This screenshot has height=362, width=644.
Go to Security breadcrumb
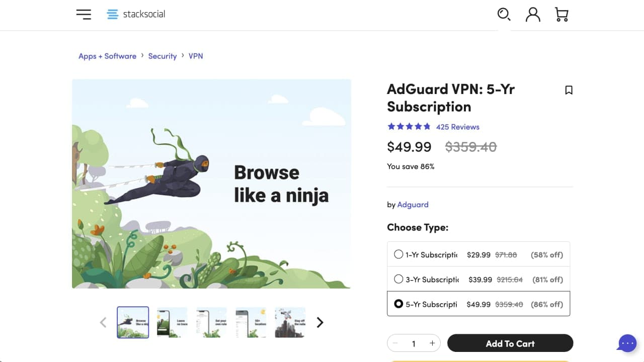tap(163, 56)
